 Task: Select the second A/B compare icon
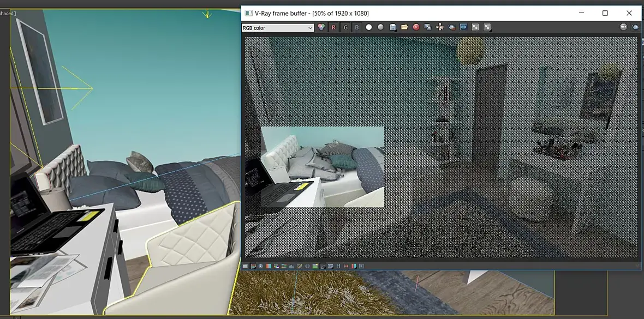[487, 27]
